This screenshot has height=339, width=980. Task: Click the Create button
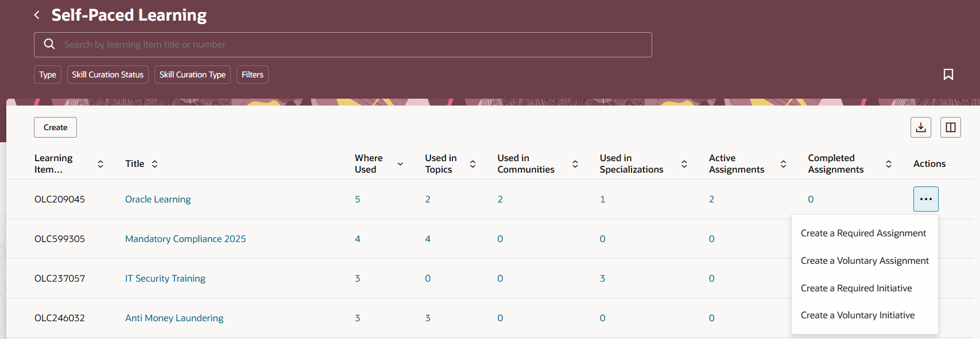[x=55, y=127]
